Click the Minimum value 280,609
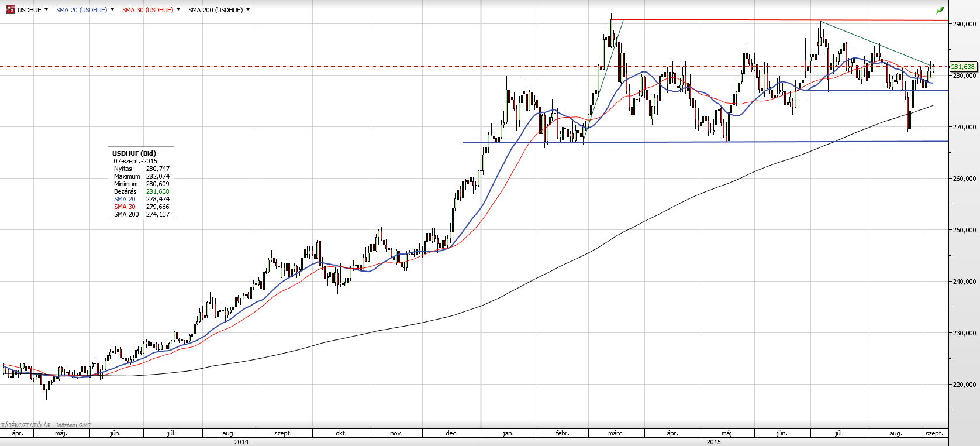Viewport: 980px width, 446px height. point(158,184)
